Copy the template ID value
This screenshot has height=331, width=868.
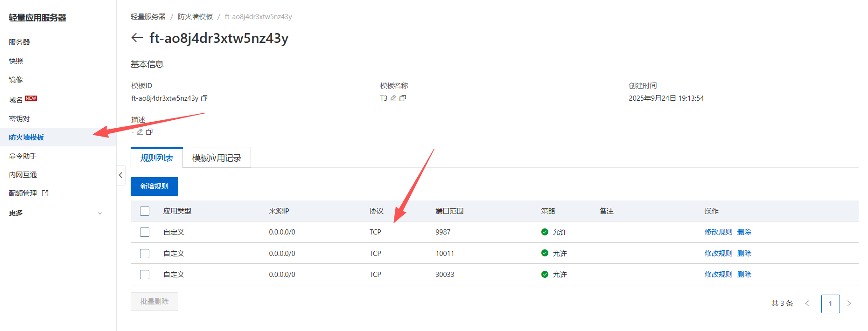click(204, 98)
